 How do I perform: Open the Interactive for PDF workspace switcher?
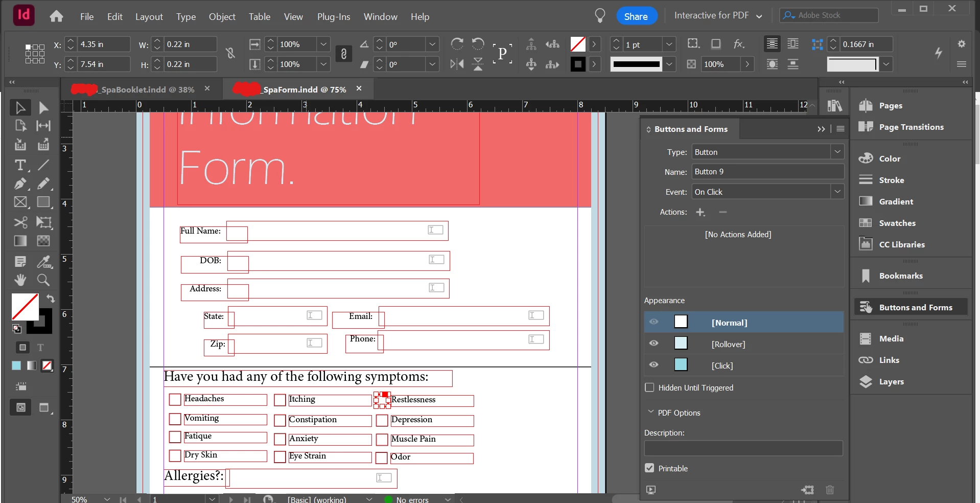click(718, 15)
